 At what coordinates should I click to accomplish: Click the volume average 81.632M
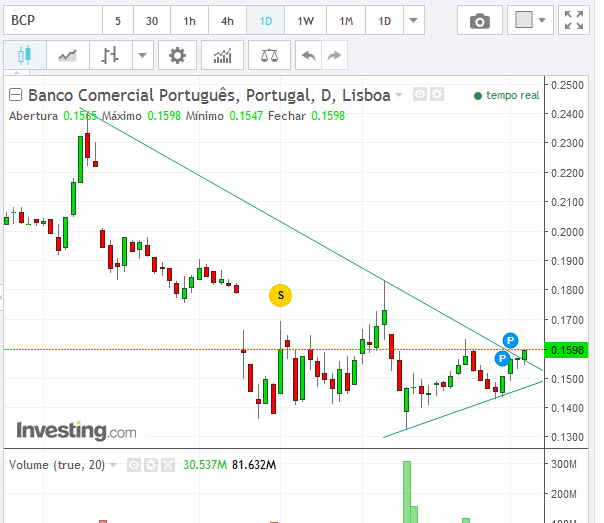pos(254,465)
